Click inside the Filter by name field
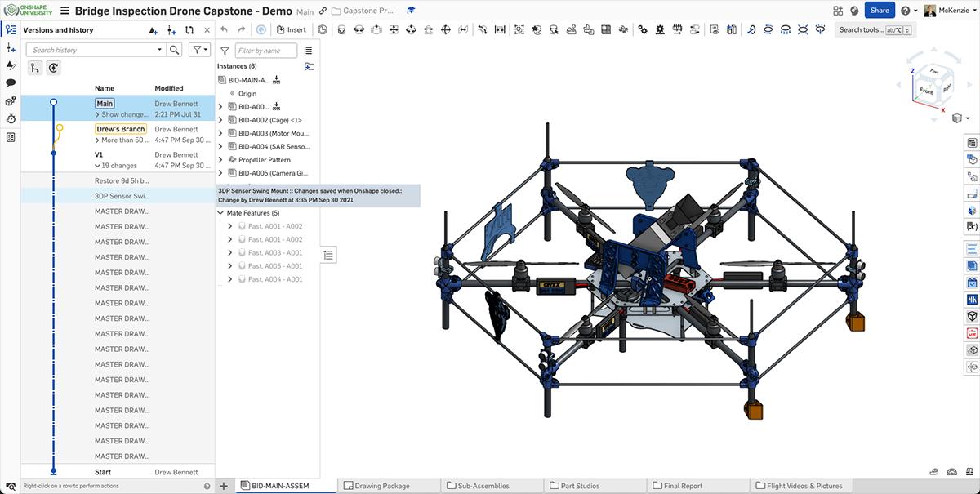980x494 pixels. click(x=265, y=50)
